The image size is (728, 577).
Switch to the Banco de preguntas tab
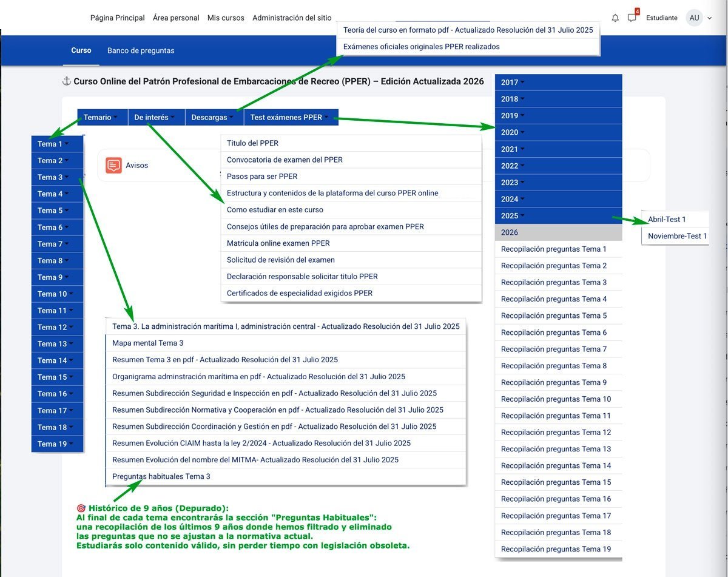click(x=141, y=51)
